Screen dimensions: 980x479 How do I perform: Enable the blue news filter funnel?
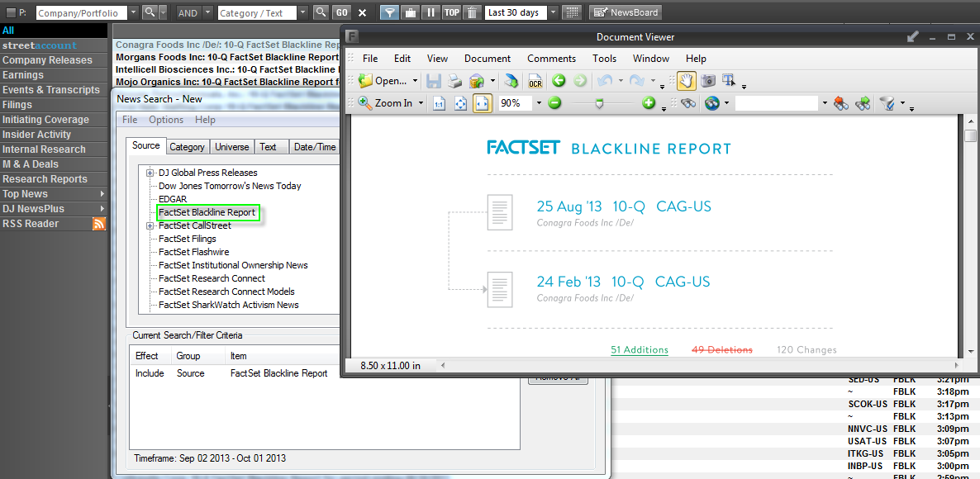tap(389, 12)
